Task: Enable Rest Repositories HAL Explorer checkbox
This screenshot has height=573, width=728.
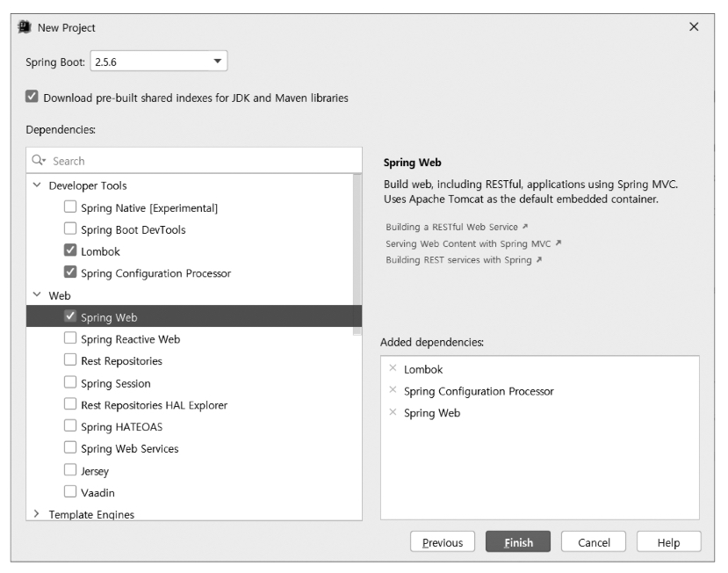Action: [70, 404]
